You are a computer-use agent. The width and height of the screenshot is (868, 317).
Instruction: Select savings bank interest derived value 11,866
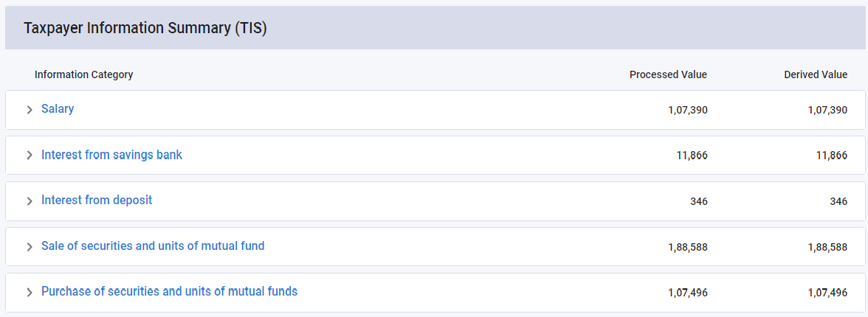pyautogui.click(x=832, y=156)
